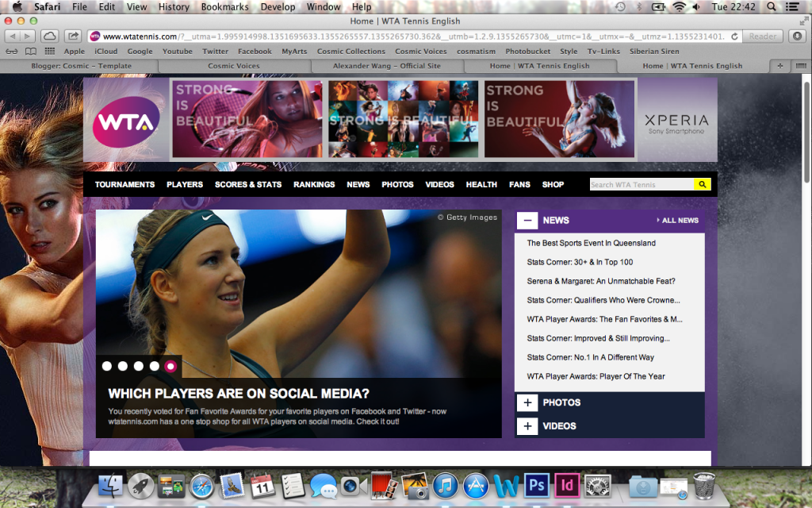Select the highlighted fifth carousel dot
Image resolution: width=812 pixels, height=508 pixels.
point(170,366)
